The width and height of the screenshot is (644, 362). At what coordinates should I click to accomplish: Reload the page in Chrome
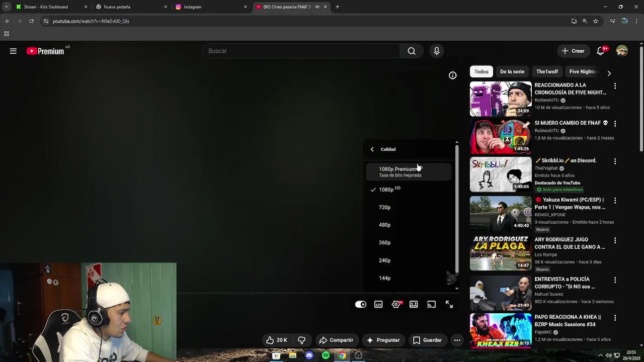click(x=31, y=21)
